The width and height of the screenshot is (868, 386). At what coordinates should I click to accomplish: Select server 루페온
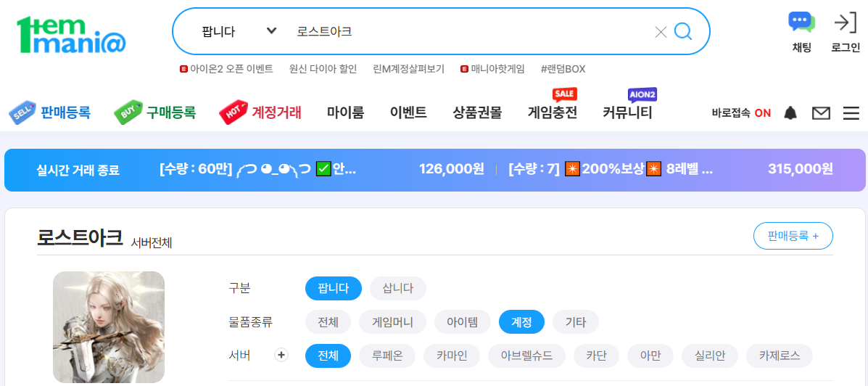pos(387,356)
